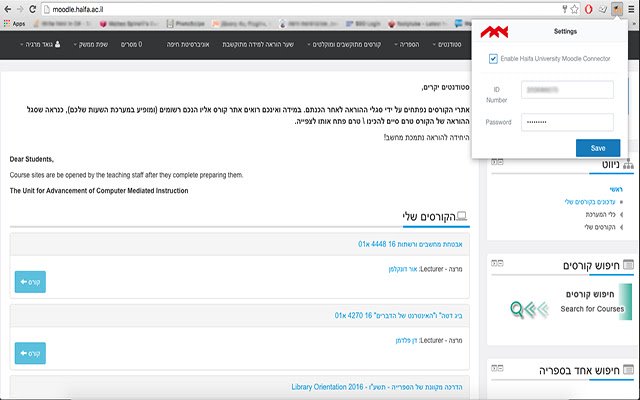Bookmark this page with the star icon
The height and width of the screenshot is (400, 640).
575,9
